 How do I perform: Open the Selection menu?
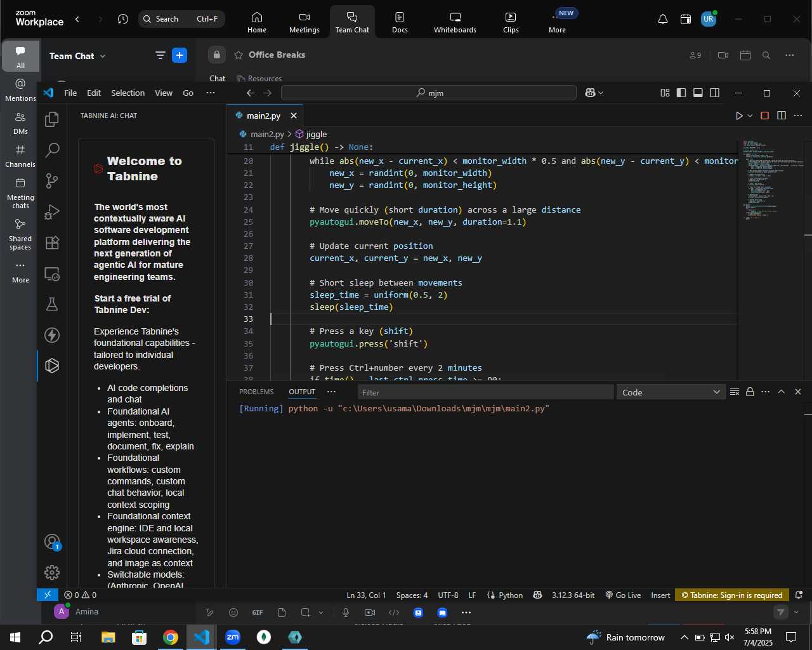[128, 93]
